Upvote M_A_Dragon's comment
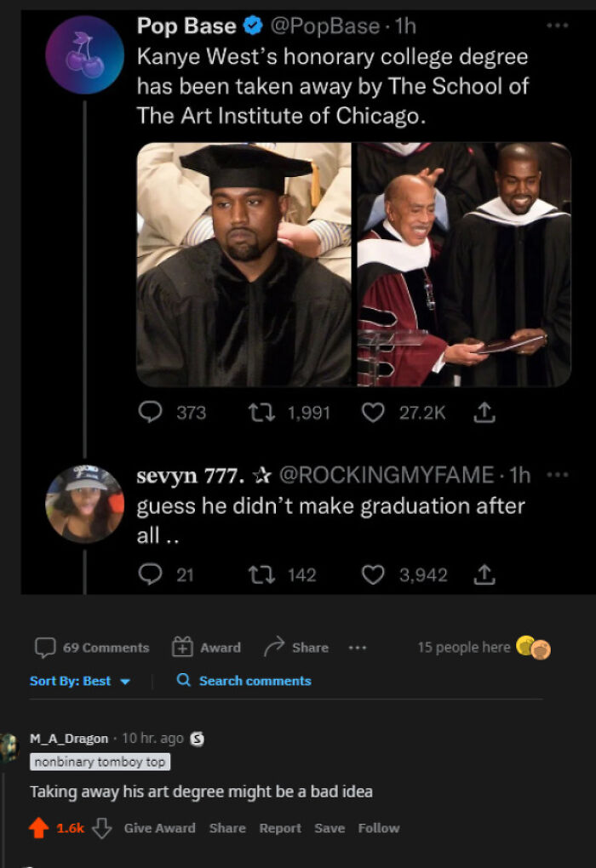This screenshot has height=868, width=596. [37, 827]
